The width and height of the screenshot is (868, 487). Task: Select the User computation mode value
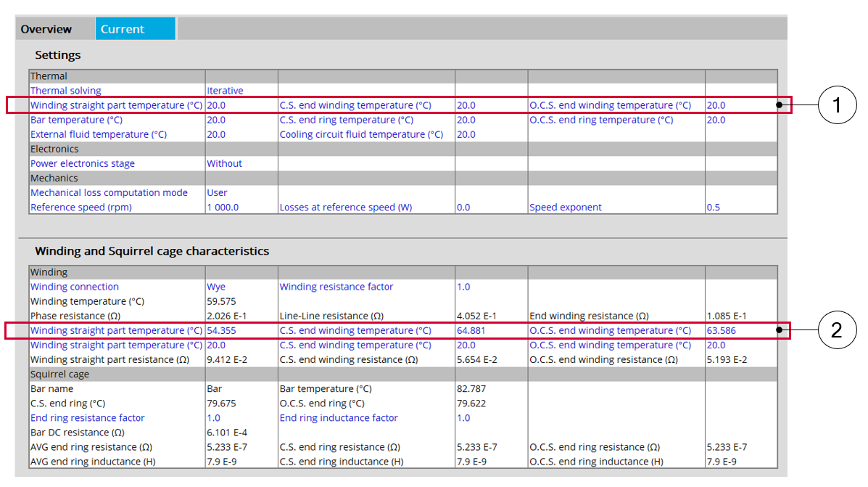pos(217,192)
